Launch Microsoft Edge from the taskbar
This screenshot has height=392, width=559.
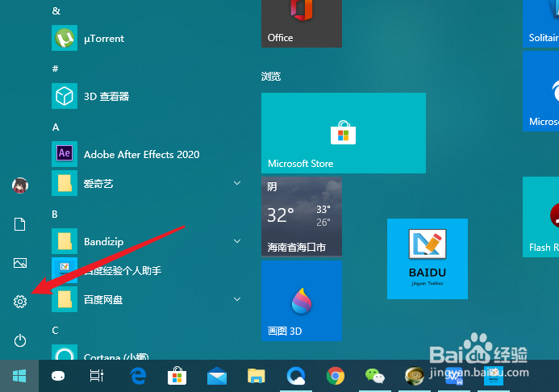coord(138,376)
